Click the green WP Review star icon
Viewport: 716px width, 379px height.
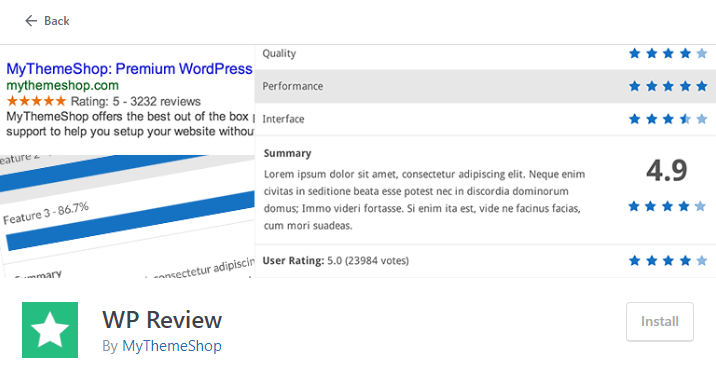(50, 330)
